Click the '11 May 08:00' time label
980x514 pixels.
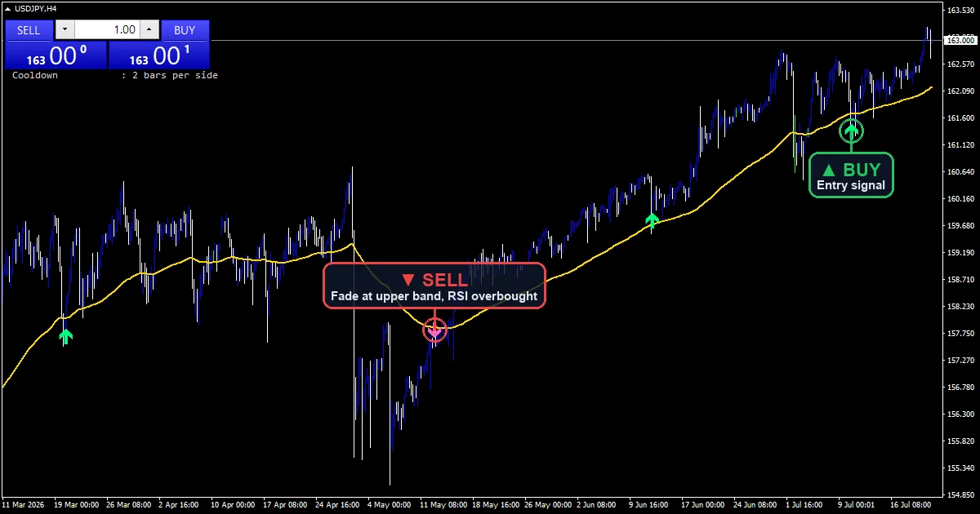click(443, 505)
